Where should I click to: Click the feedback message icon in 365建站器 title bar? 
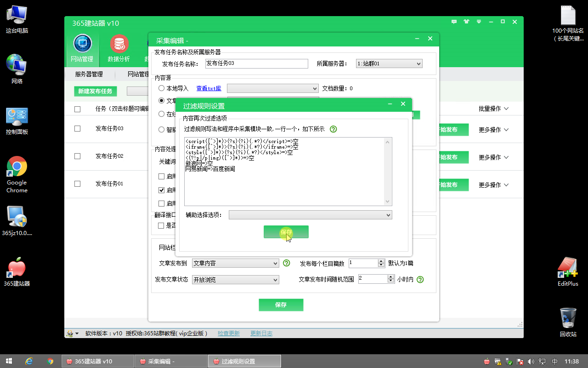pyautogui.click(x=454, y=22)
